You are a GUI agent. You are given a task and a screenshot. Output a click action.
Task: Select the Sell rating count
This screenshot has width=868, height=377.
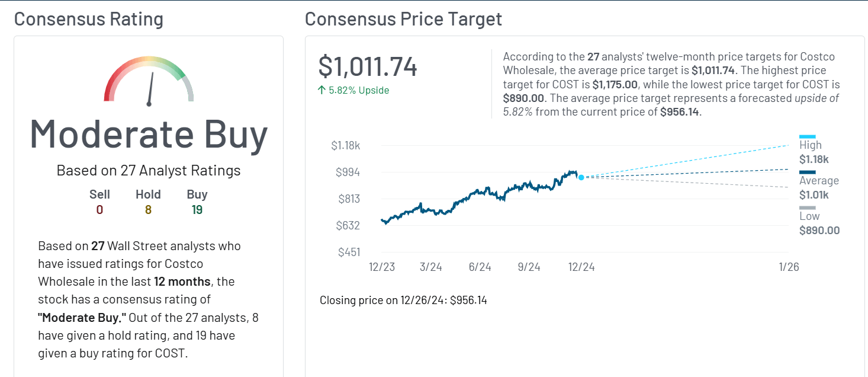pos(99,209)
